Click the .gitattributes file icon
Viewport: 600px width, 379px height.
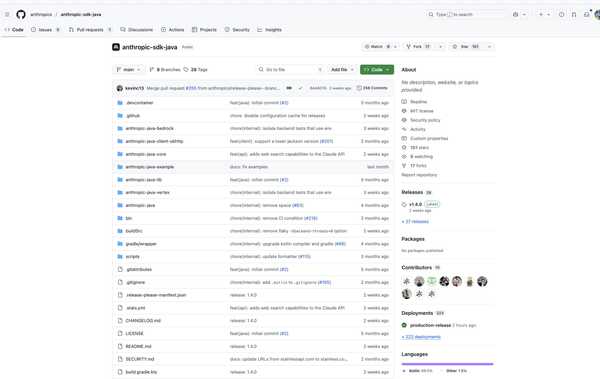120,270
